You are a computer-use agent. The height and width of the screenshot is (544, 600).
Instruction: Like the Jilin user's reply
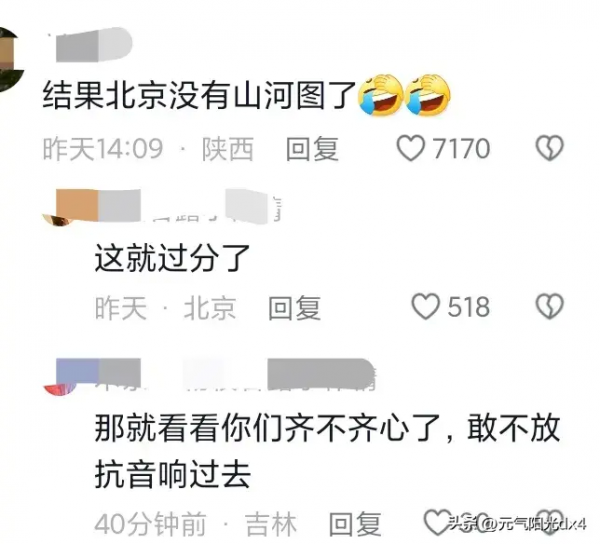pos(439,523)
